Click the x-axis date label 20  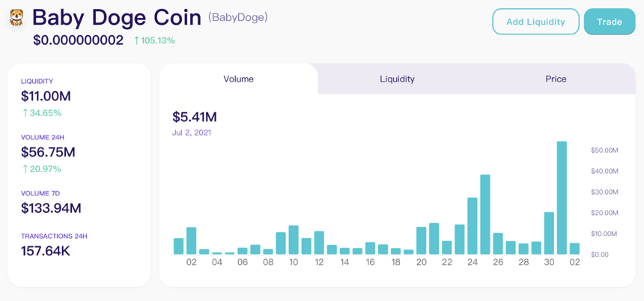point(422,262)
